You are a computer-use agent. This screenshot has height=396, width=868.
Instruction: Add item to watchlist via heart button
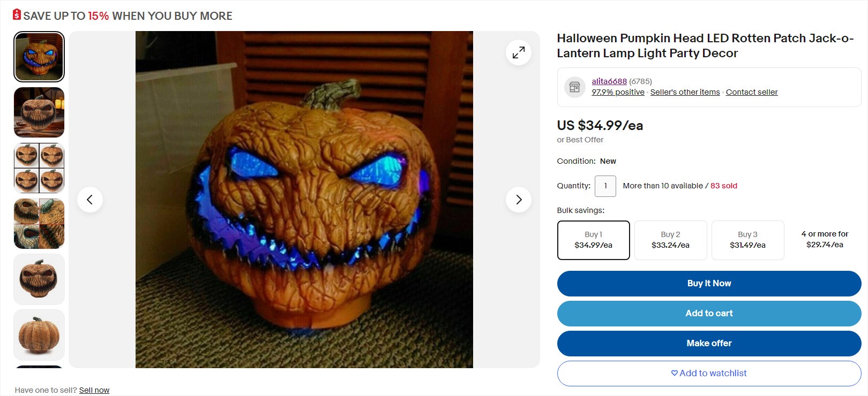[709, 374]
